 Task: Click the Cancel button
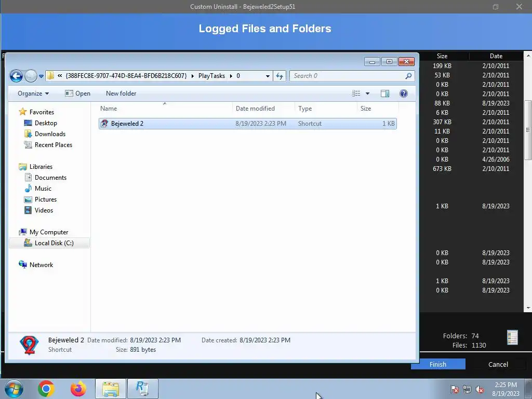pos(498,364)
